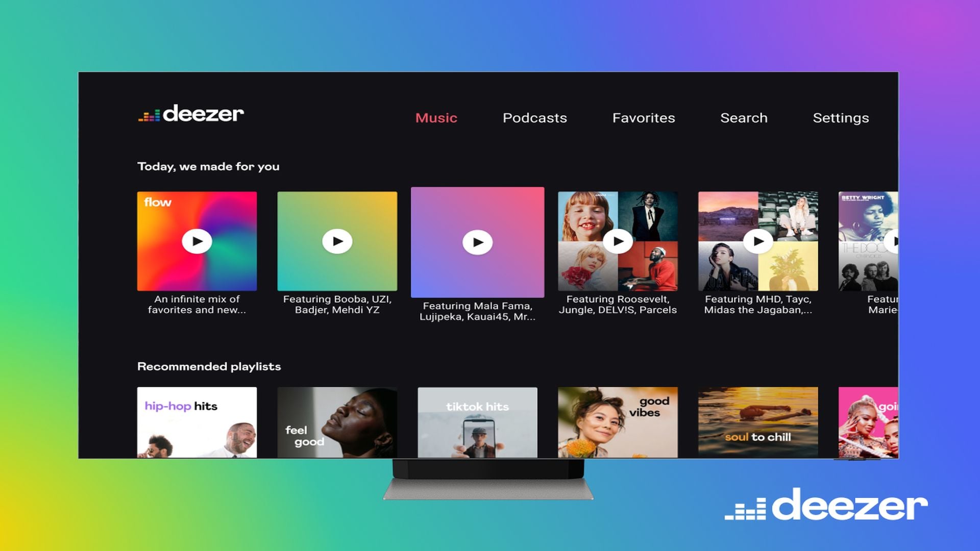
Task: Click the Recommended playlists heading
Action: 209,366
